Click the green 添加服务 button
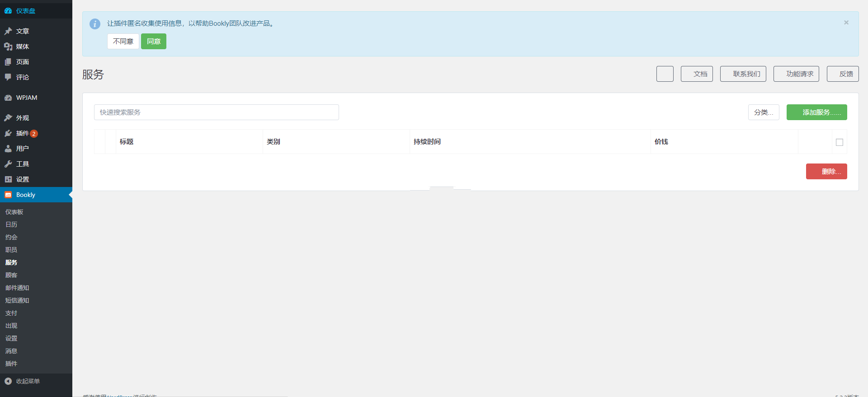This screenshot has height=397, width=868. pyautogui.click(x=816, y=112)
